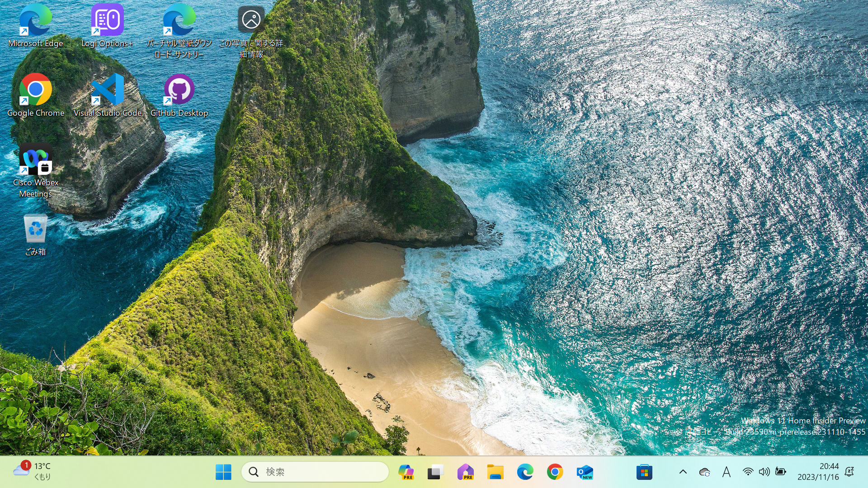The height and width of the screenshot is (488, 868).
Task: Open the Windows Start menu
Action: (224, 471)
